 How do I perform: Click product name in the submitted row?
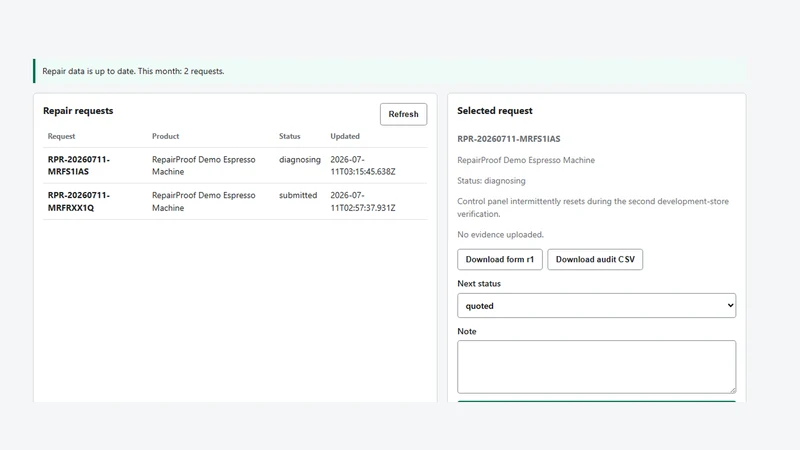click(x=204, y=202)
